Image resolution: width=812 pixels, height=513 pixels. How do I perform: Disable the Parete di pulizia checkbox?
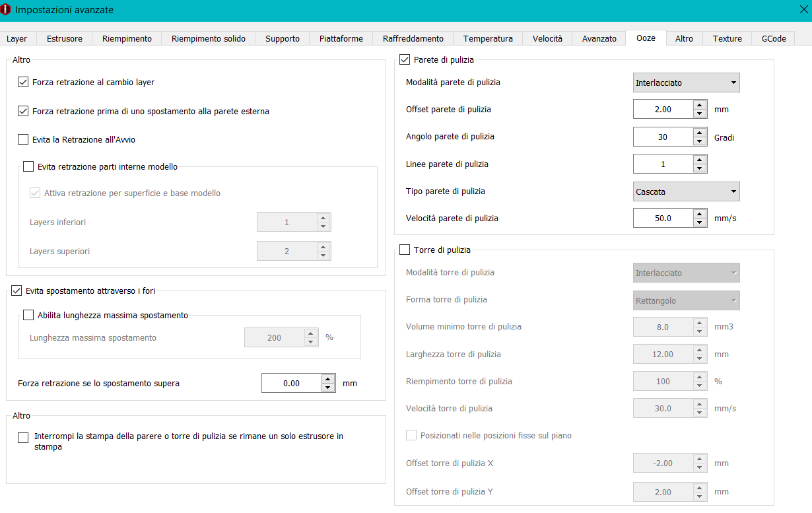click(x=405, y=60)
